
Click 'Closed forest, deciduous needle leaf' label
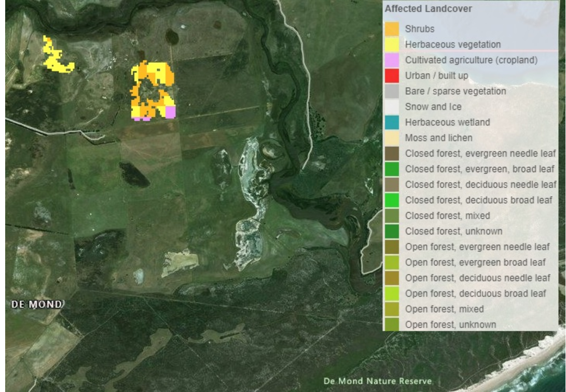(x=481, y=184)
